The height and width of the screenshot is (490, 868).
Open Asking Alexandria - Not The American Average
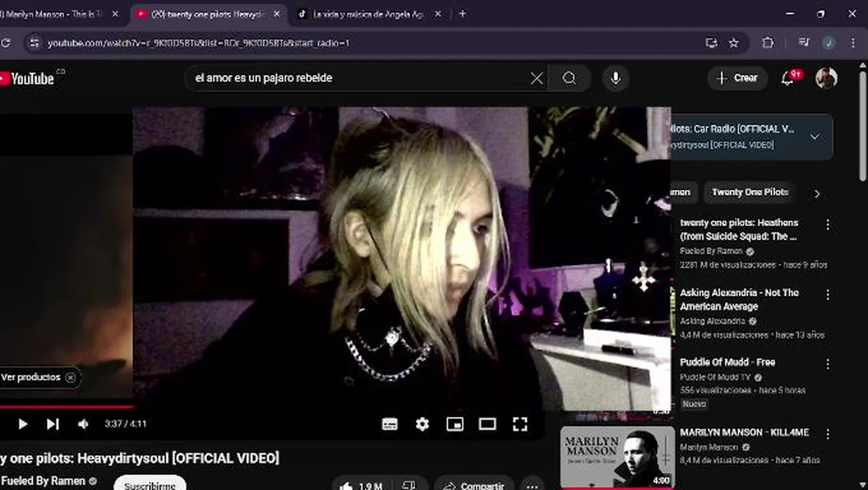(739, 299)
